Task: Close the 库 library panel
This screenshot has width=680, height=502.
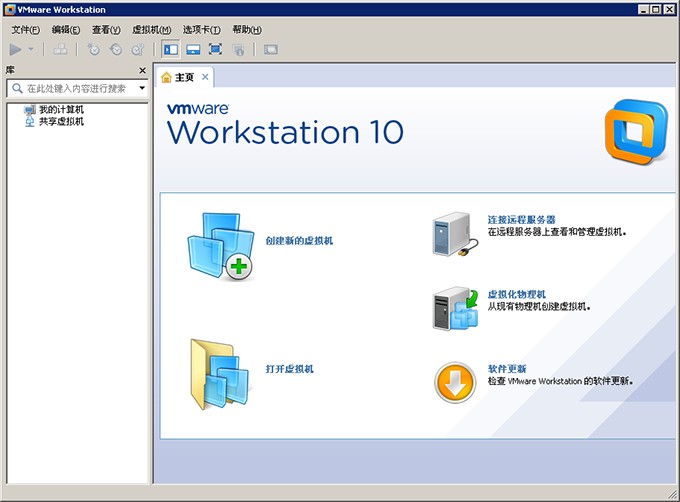Action: pyautogui.click(x=142, y=70)
